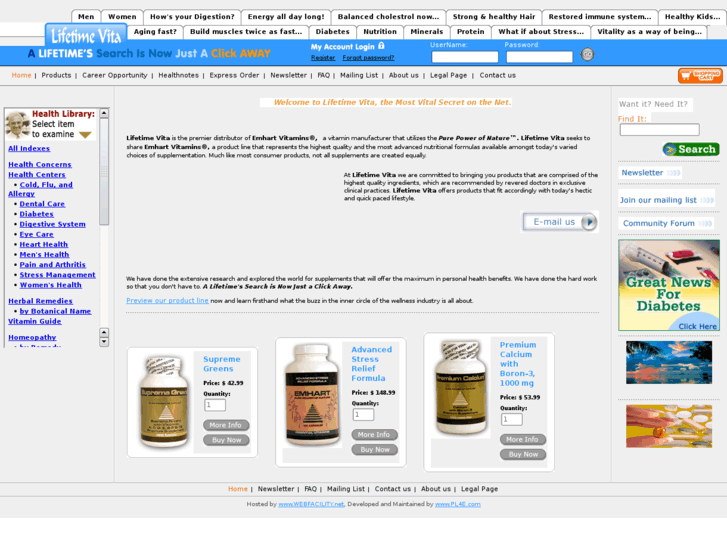
Task: Select How's your Digestion? tab
Action: coord(192,17)
